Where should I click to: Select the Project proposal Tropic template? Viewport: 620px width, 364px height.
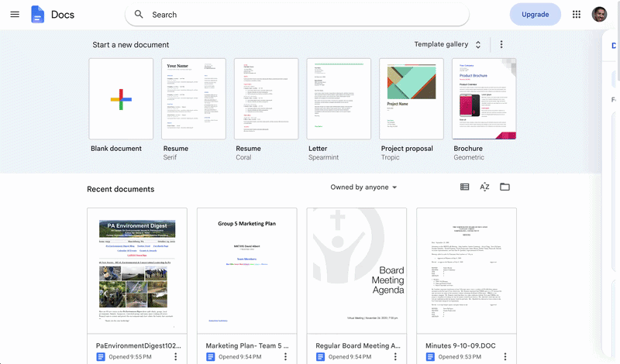pos(412,99)
